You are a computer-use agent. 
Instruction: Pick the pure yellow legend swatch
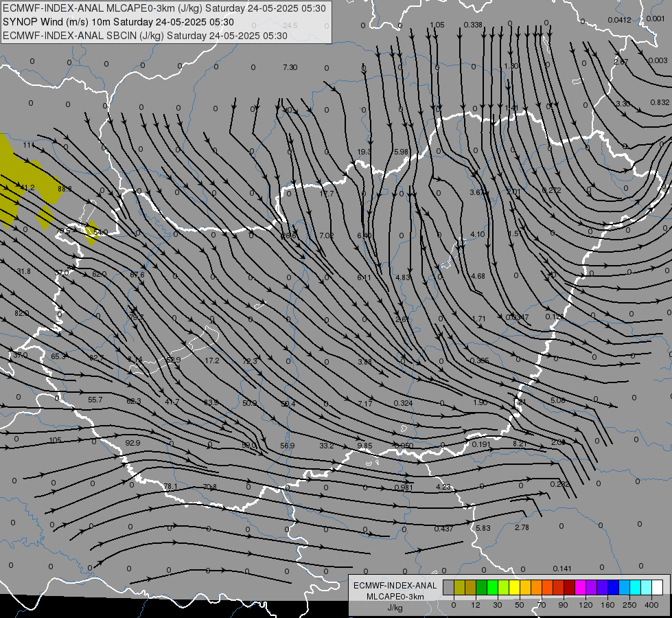coord(514,588)
